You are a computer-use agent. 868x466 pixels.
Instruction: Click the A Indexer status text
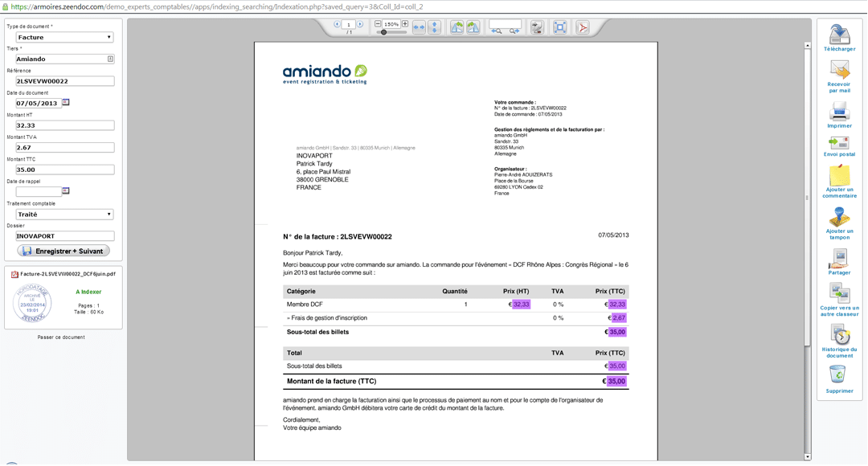point(88,292)
